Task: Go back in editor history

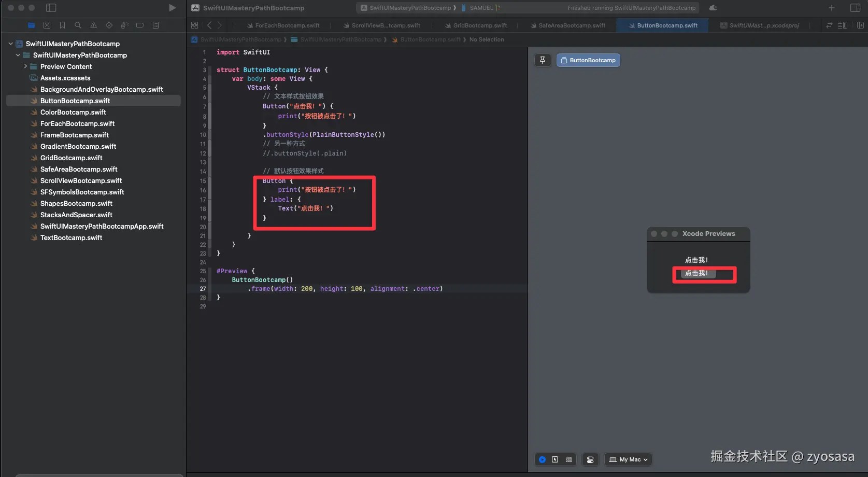Action: pos(209,25)
